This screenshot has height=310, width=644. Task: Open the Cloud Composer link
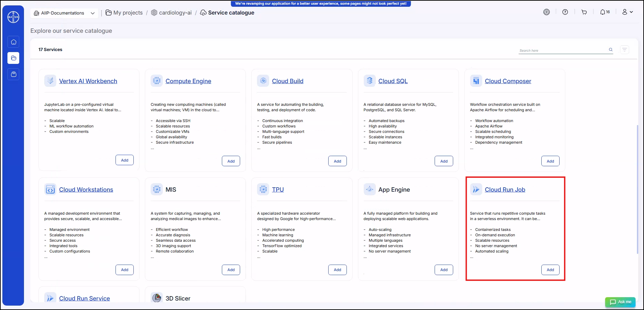pos(508,81)
